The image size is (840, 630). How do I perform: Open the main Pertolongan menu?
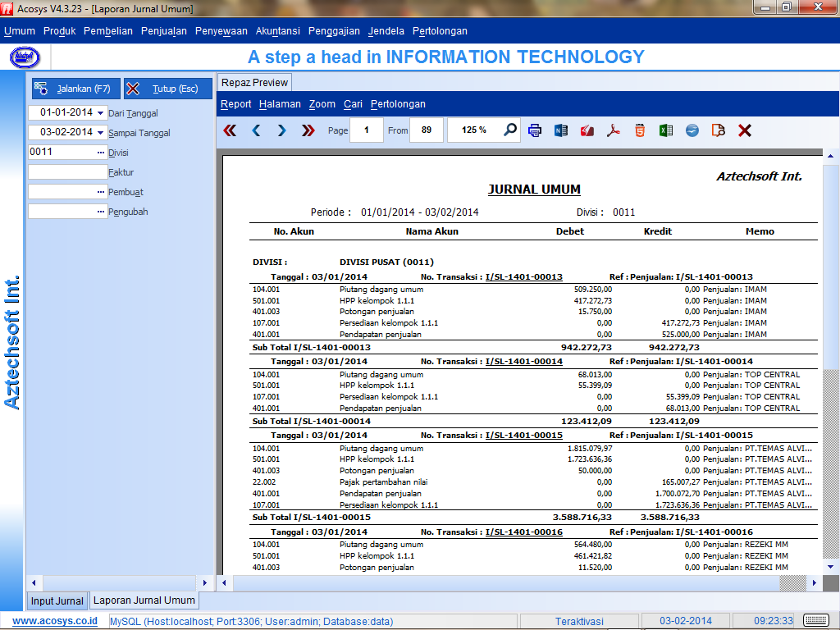click(x=440, y=31)
